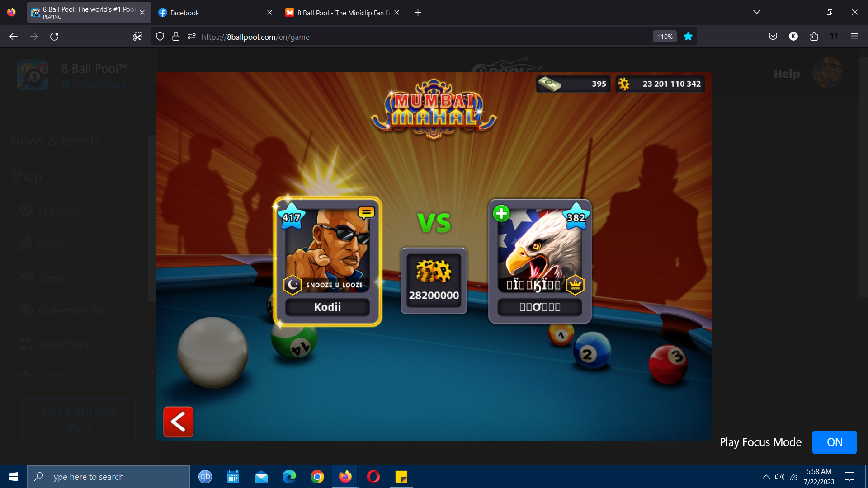Toggle the bookmark star for this page
This screenshot has height=488, width=868.
coord(688,37)
